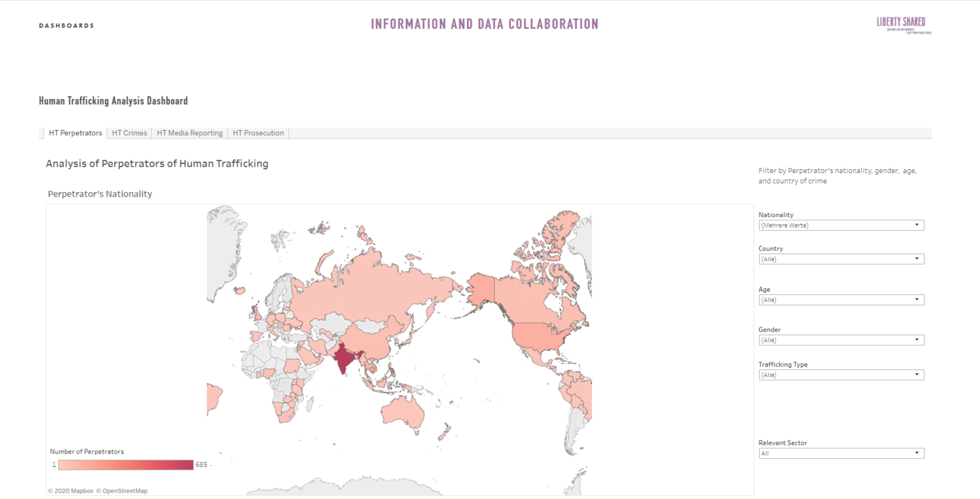Open the HT Prosecution tab
The image size is (980, 499).
tap(258, 133)
